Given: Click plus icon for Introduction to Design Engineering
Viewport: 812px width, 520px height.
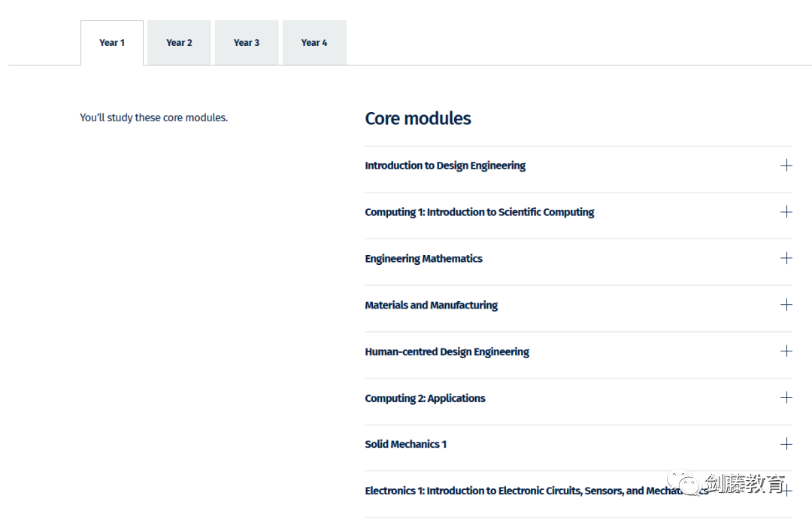Looking at the screenshot, I should [x=786, y=166].
